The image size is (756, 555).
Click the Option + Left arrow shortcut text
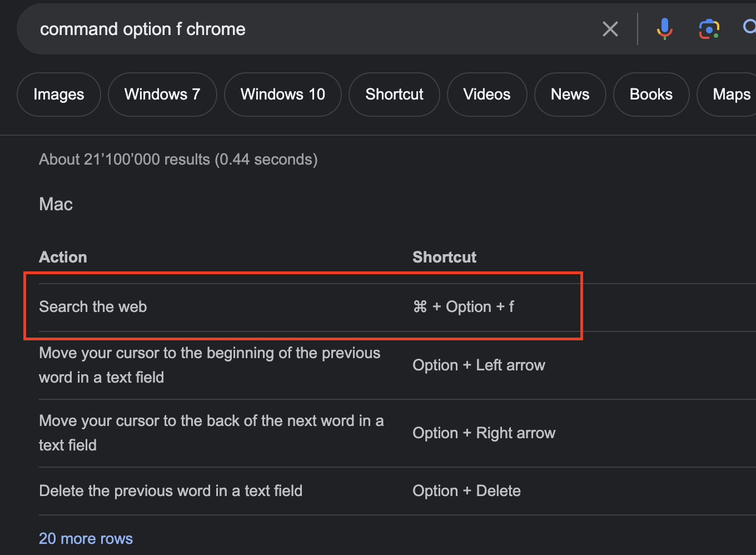[x=479, y=365]
